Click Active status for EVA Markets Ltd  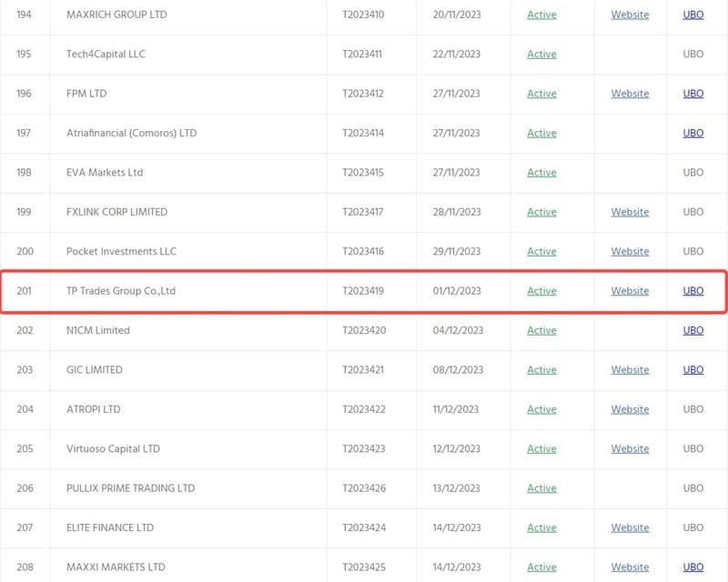tap(541, 173)
